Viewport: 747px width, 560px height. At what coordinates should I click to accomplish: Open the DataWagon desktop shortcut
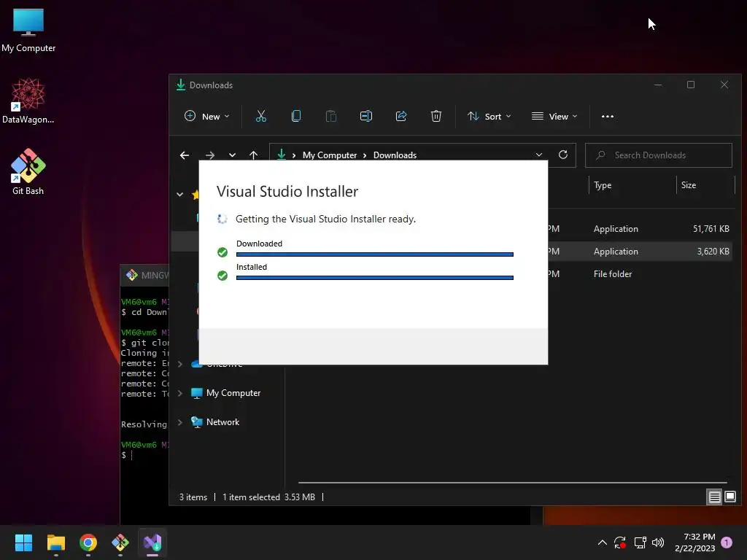coord(28,101)
